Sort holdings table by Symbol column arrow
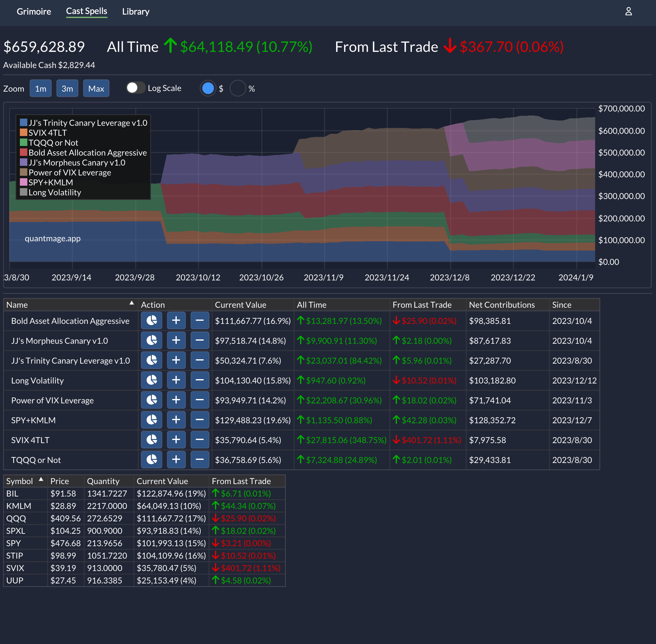Image resolution: width=656 pixels, height=644 pixels. pos(41,479)
